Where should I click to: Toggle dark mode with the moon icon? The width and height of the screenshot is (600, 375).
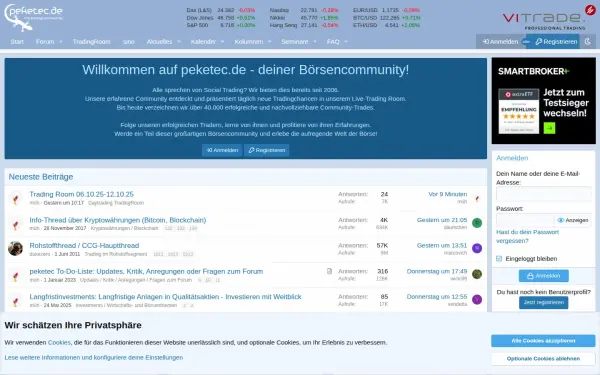(x=588, y=41)
